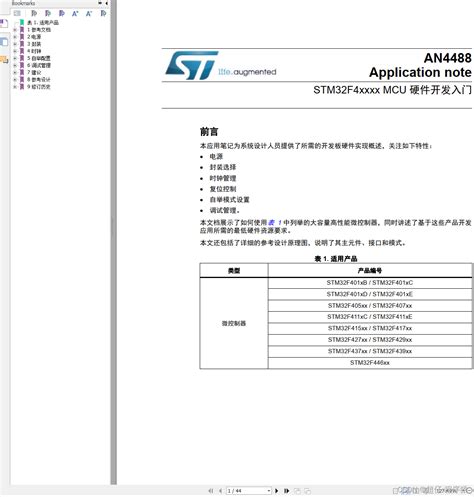Viewport: 474px width, 497px height.
Task: Select bookmark '8 参考设计'
Action: pyautogui.click(x=39, y=80)
